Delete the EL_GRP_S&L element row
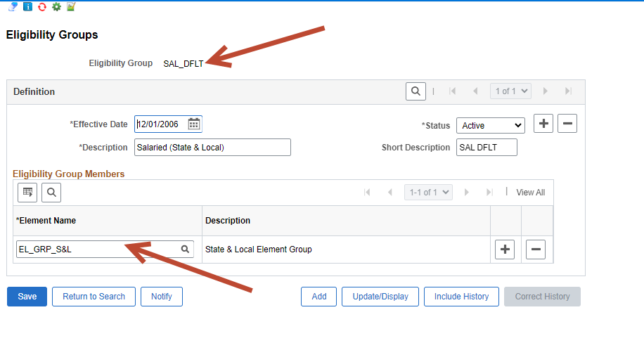 point(536,250)
